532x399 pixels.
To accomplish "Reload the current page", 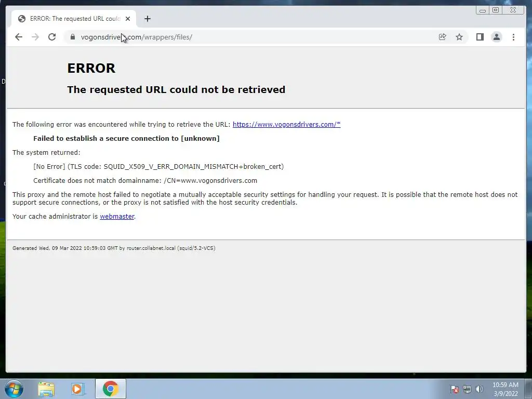I will coord(52,37).
